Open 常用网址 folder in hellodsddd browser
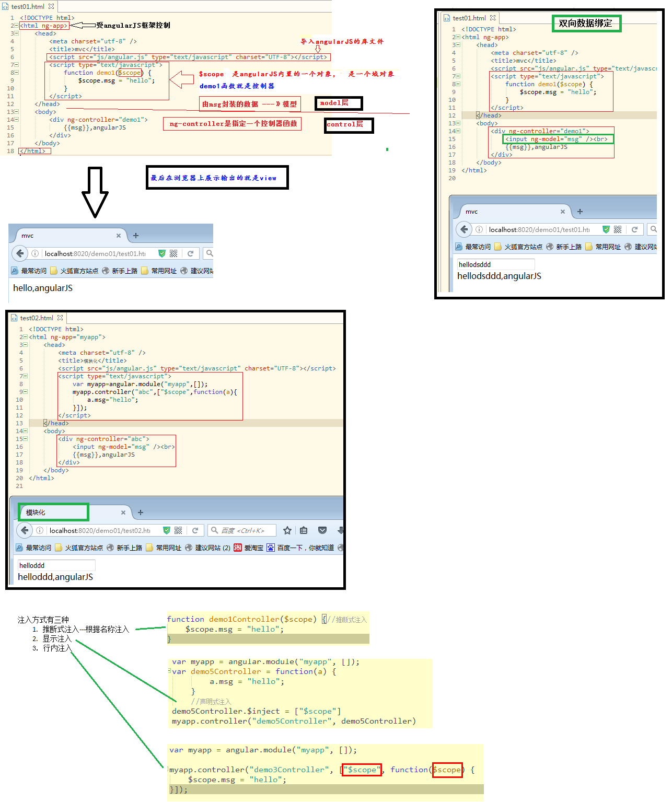This screenshot has width=672, height=802. point(603,247)
